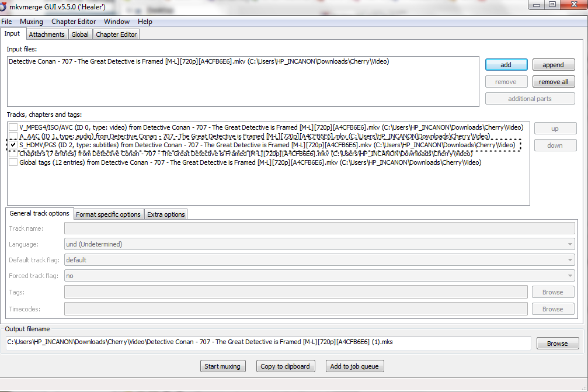
Task: Switch to the Chapter Editor tab
Action: click(116, 34)
